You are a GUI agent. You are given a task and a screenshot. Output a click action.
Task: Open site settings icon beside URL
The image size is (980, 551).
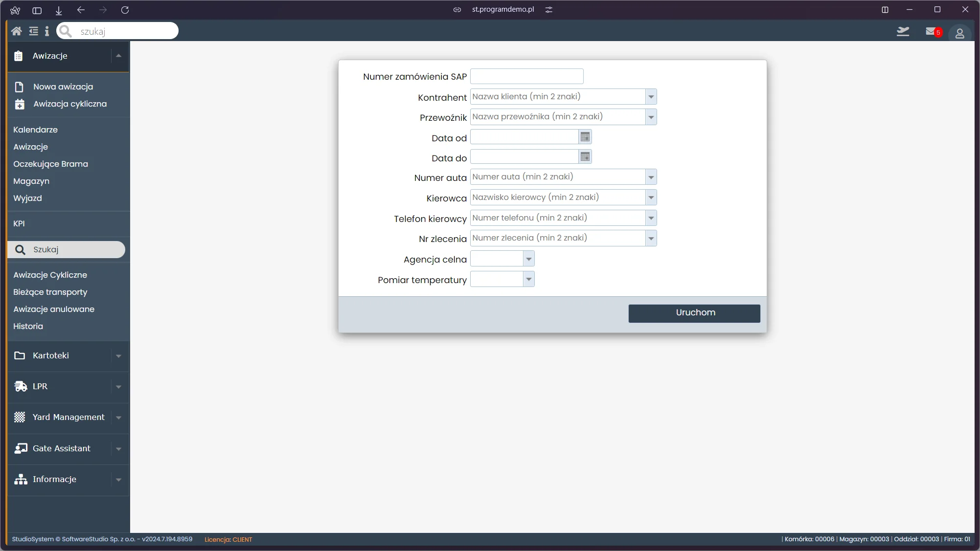[549, 10]
